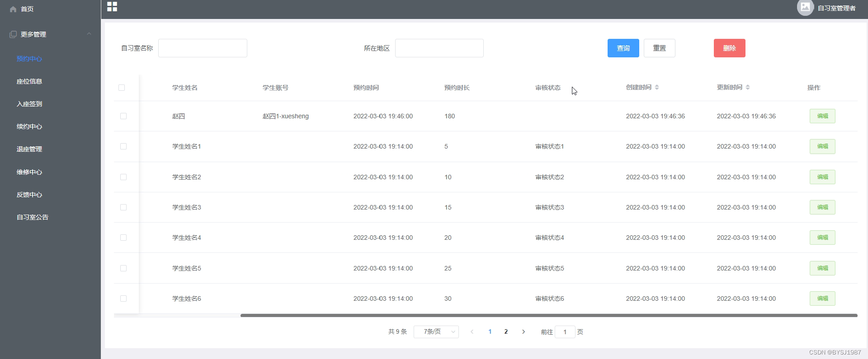Click 编辑 for the 赵四 row
868x359 pixels.
[x=822, y=116]
